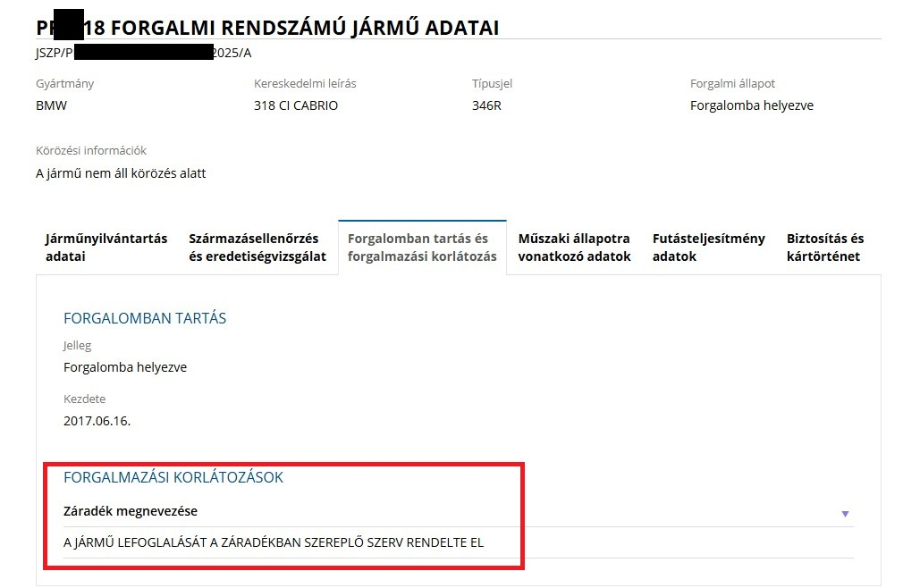Click the FORGALOMBAN TARTÁS section heading
This screenshot has height=588, width=920.
(x=145, y=318)
